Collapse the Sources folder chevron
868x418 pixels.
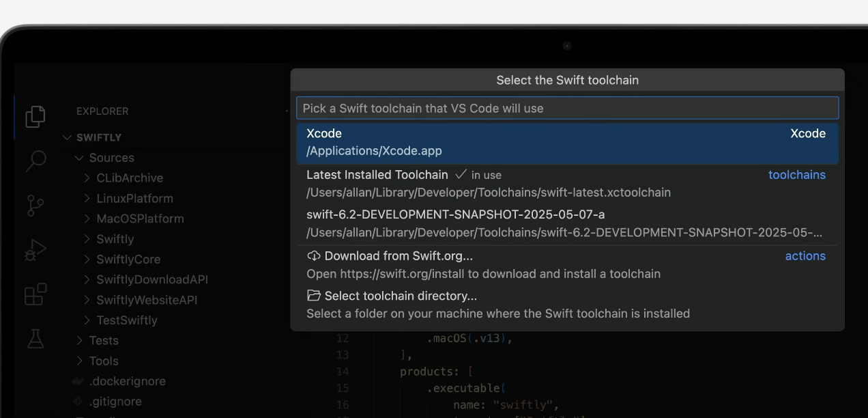[79, 158]
